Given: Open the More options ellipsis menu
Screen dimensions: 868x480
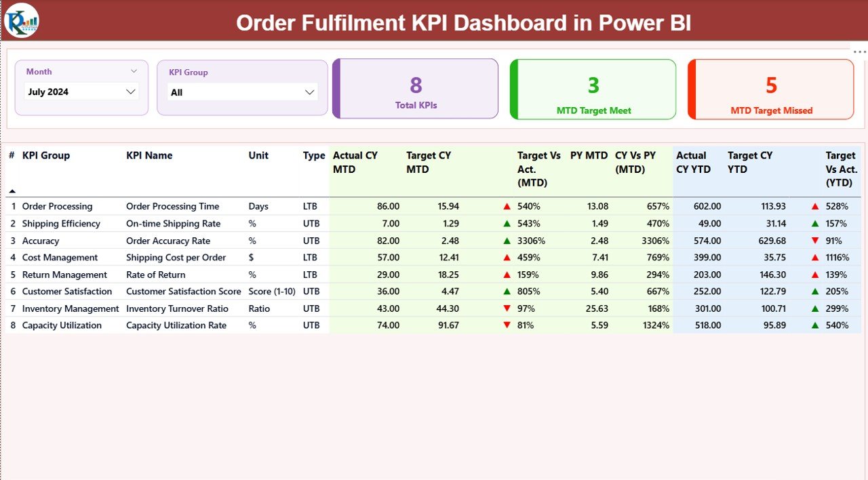Looking at the screenshot, I should 859,52.
